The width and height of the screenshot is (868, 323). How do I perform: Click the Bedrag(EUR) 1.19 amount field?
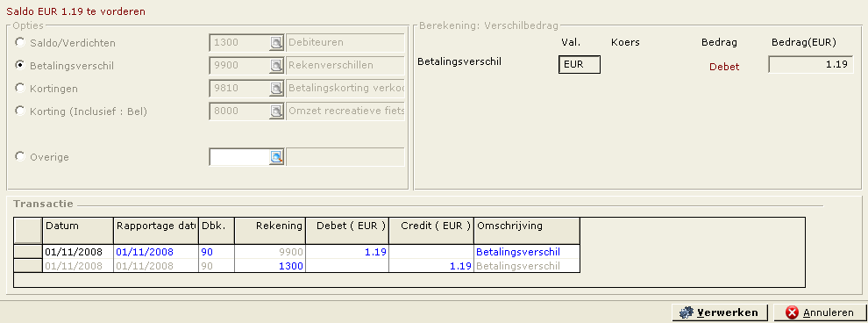point(811,64)
